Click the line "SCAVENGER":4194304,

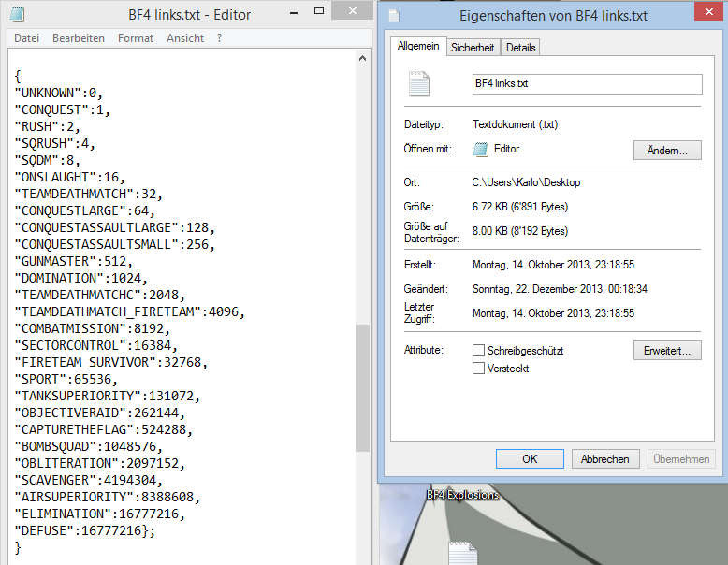coord(89,480)
